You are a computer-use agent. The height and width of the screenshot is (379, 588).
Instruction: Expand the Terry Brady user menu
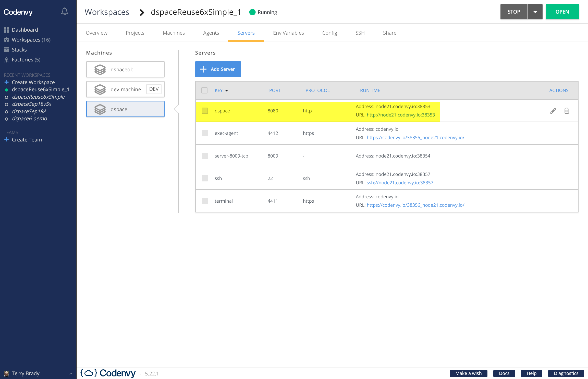click(71, 374)
